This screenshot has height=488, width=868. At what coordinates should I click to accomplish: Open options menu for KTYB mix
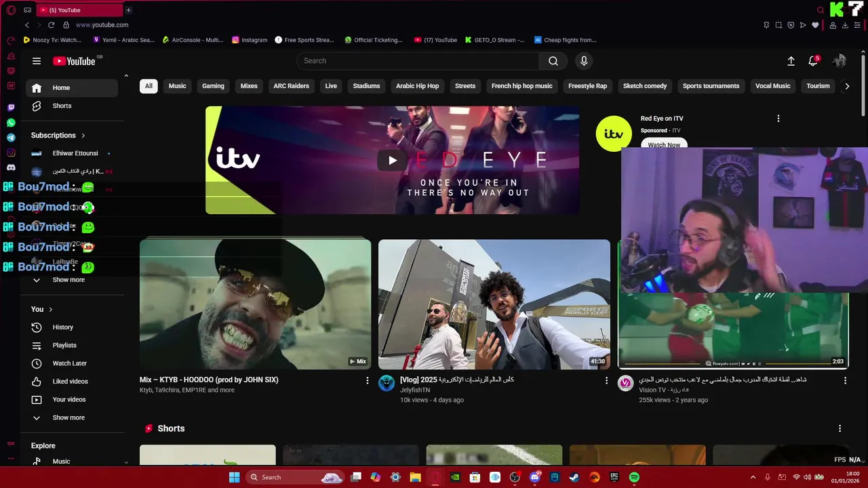click(368, 381)
